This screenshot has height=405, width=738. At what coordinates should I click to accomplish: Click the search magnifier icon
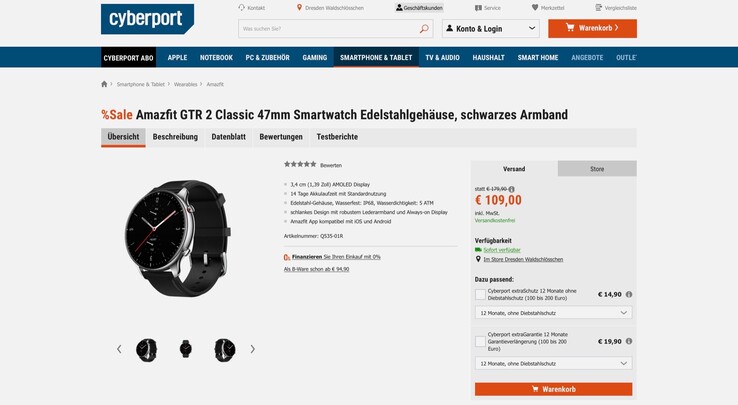(x=424, y=29)
